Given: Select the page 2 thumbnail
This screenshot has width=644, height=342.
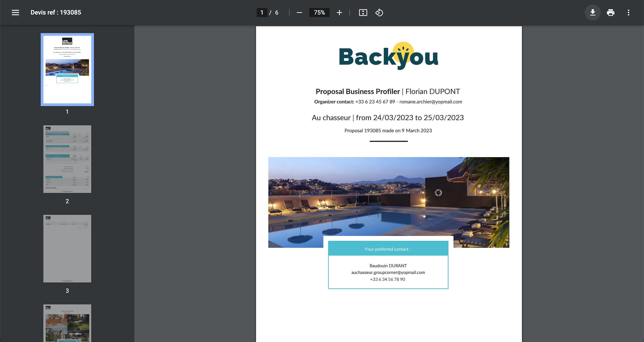Looking at the screenshot, I should tap(67, 159).
